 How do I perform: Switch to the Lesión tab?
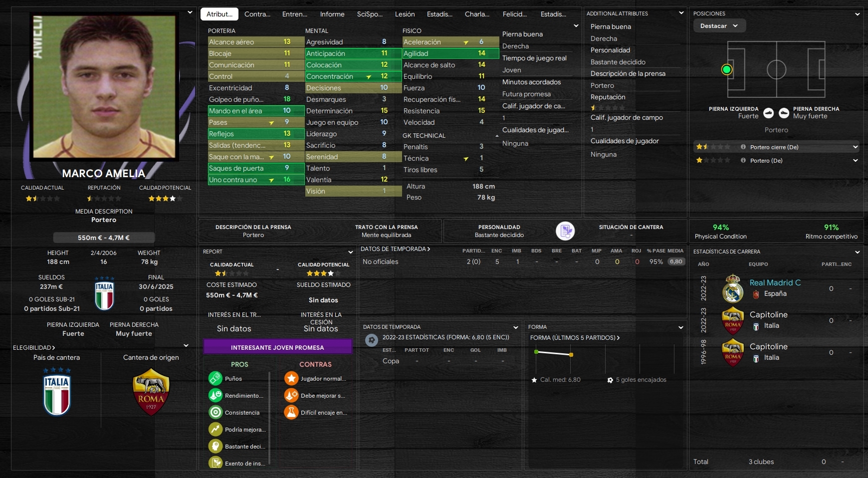(405, 14)
